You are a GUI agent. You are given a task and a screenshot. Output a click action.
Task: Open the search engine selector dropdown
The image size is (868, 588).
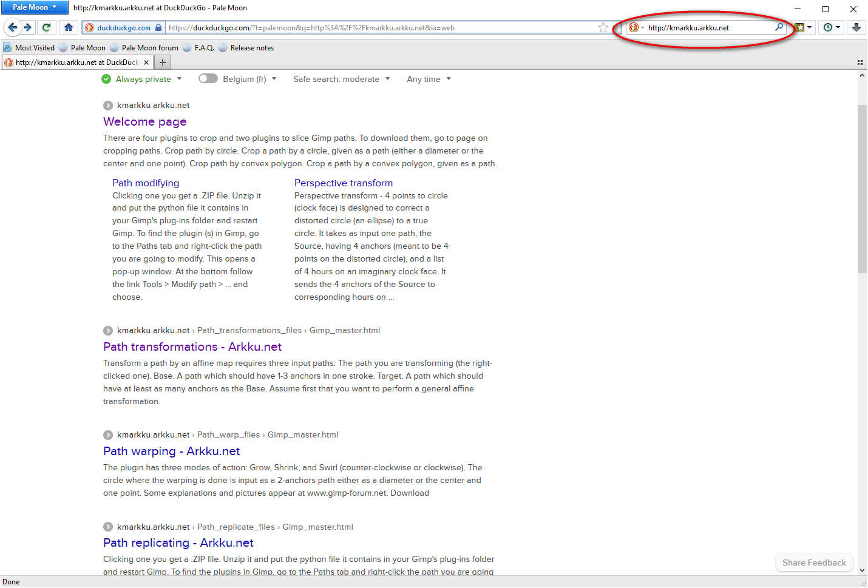pyautogui.click(x=636, y=27)
